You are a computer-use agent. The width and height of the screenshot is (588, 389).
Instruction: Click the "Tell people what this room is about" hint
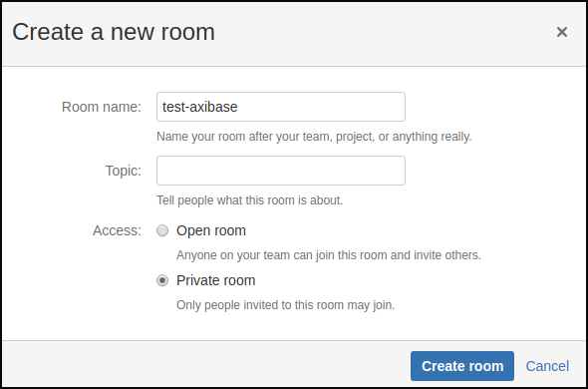click(250, 200)
